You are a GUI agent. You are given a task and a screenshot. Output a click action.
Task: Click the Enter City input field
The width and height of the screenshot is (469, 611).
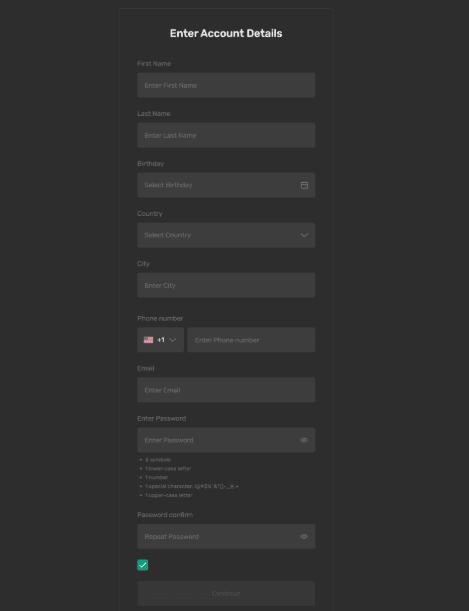[226, 285]
